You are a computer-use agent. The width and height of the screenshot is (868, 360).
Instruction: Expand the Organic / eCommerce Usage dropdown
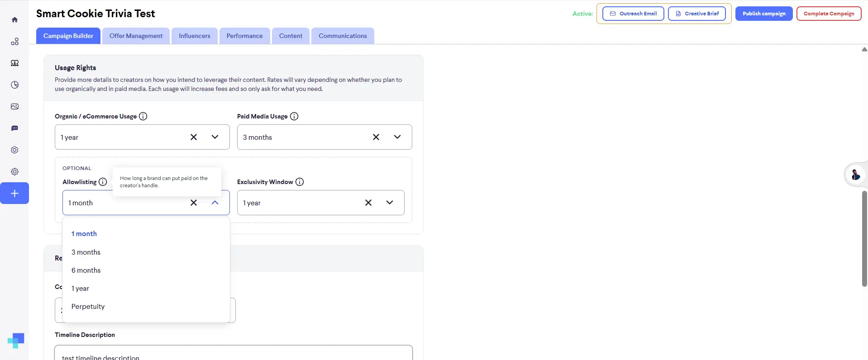click(x=215, y=137)
